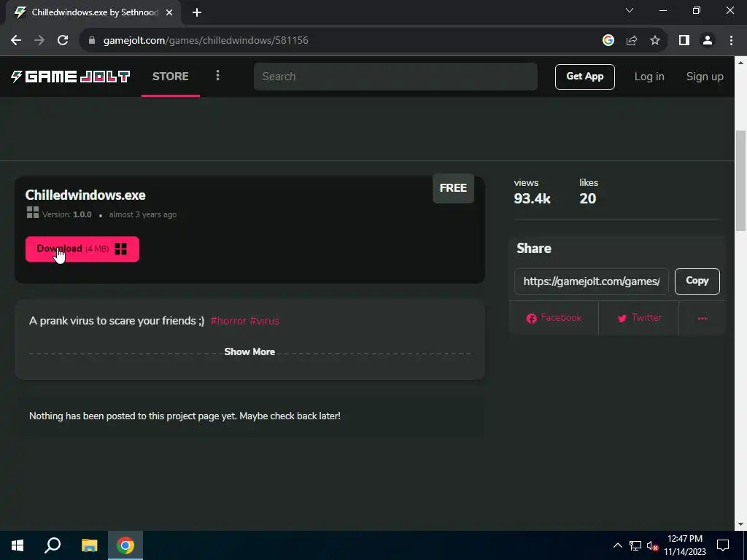This screenshot has height=560, width=747.
Task: Open Windows taskbar search
Action: click(x=53, y=545)
